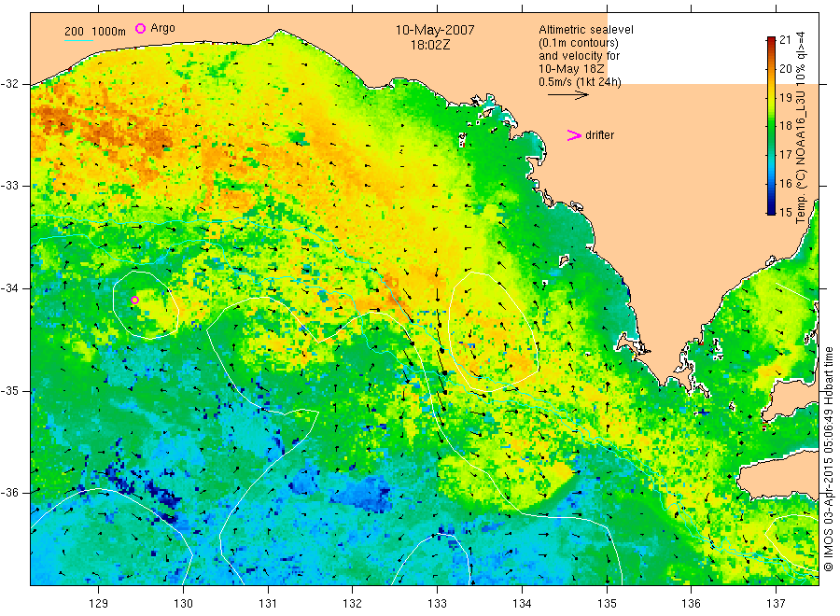Click the time label 18:02Z

point(430,45)
